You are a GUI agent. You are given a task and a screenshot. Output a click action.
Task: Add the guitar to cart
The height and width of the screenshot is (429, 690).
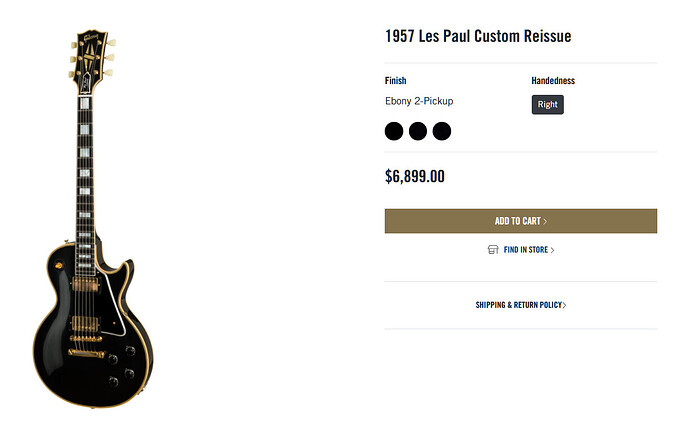521,221
